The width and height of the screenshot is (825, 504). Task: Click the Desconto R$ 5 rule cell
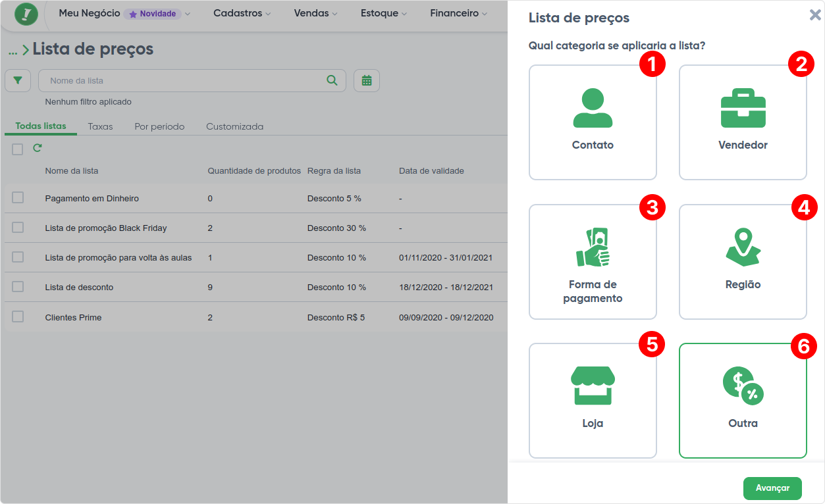[x=336, y=317]
